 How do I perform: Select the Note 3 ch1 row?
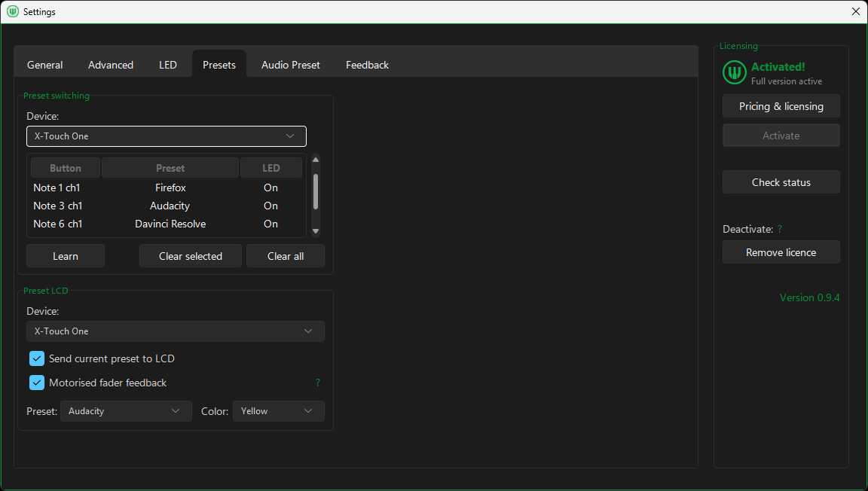tap(167, 206)
